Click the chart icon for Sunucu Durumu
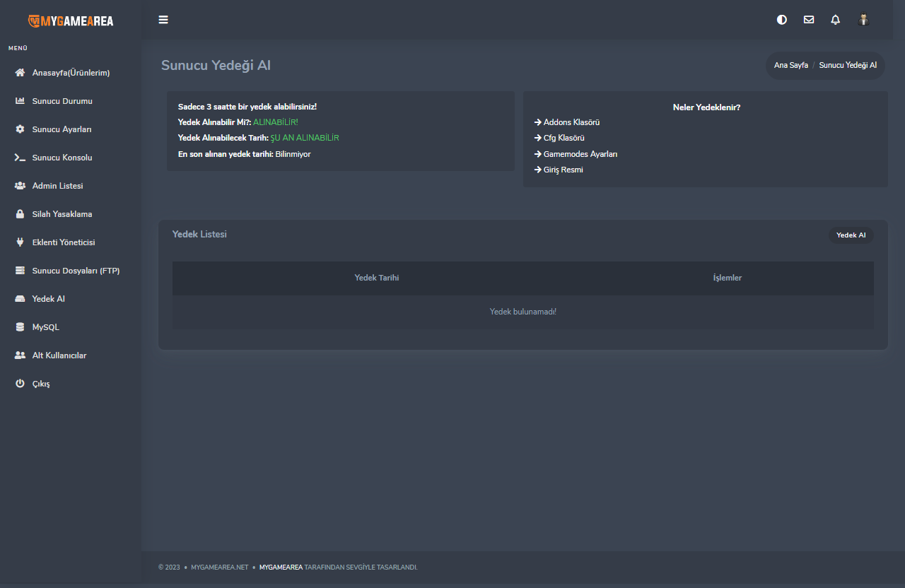 tap(20, 101)
